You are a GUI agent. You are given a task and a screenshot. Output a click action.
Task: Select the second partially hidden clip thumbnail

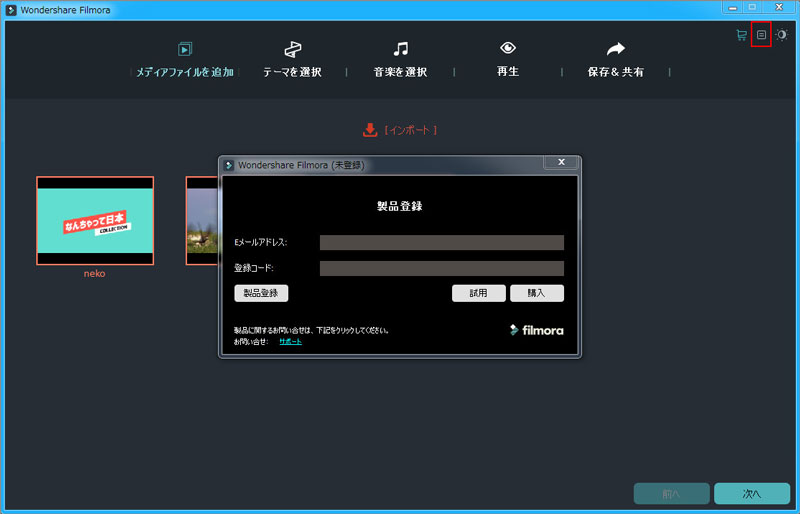pyautogui.click(x=203, y=221)
